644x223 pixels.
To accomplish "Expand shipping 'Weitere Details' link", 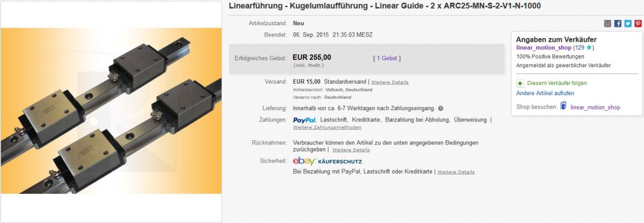I will click(390, 82).
